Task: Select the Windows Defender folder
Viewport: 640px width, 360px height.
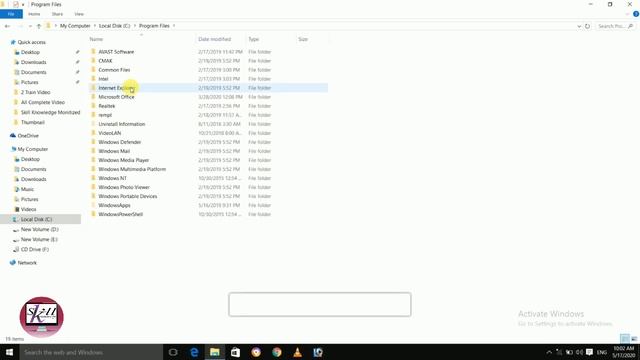Action: tap(120, 142)
